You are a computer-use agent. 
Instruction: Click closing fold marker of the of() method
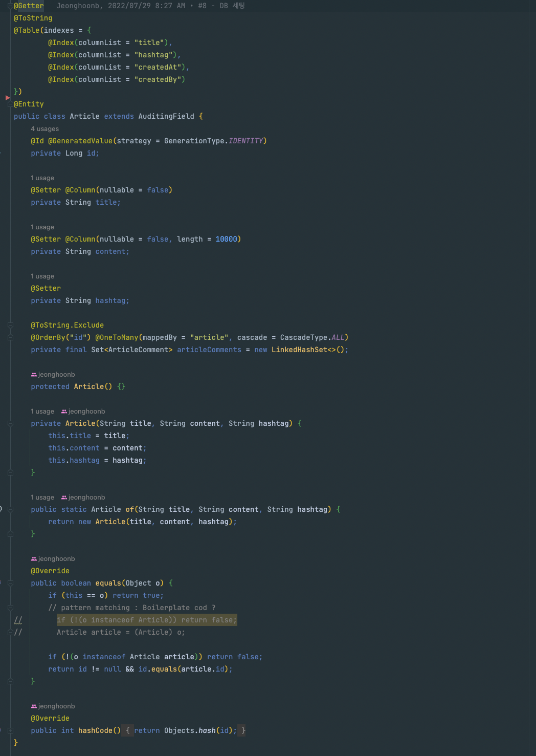10,534
